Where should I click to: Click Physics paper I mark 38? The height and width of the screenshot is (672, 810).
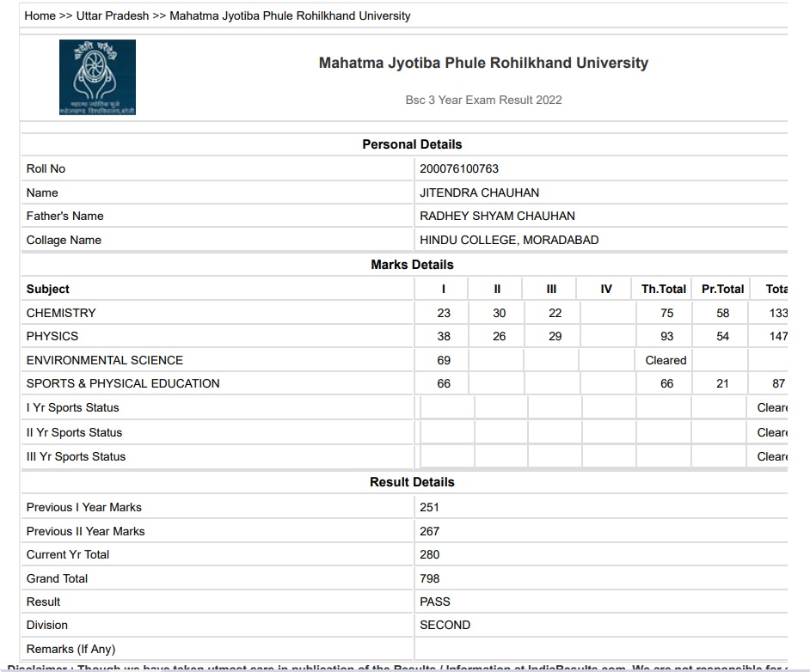[444, 337]
